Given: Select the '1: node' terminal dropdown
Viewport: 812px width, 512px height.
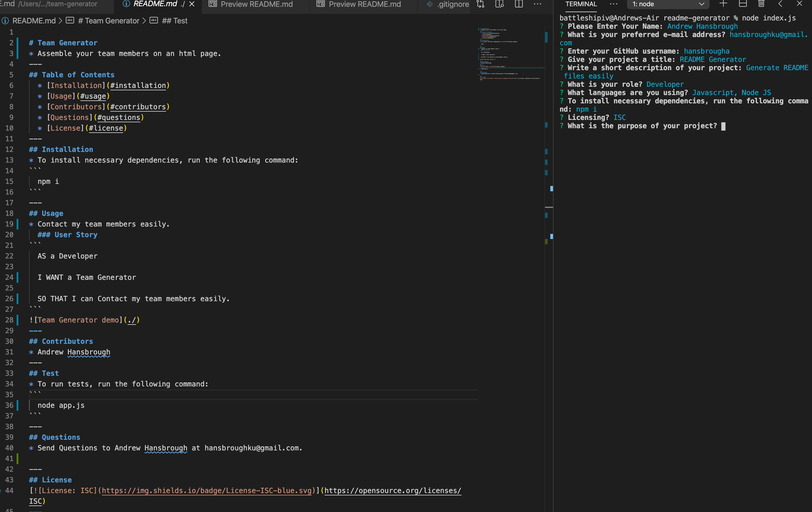Looking at the screenshot, I should [x=668, y=4].
